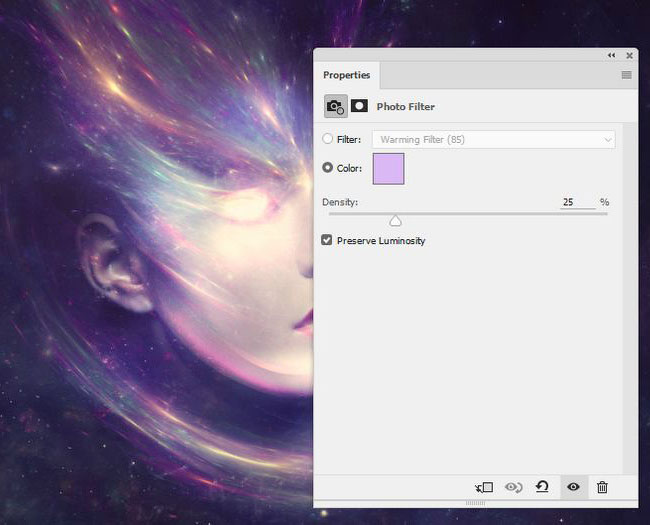Collapse the panel with double arrows
650x525 pixels.
click(x=611, y=55)
